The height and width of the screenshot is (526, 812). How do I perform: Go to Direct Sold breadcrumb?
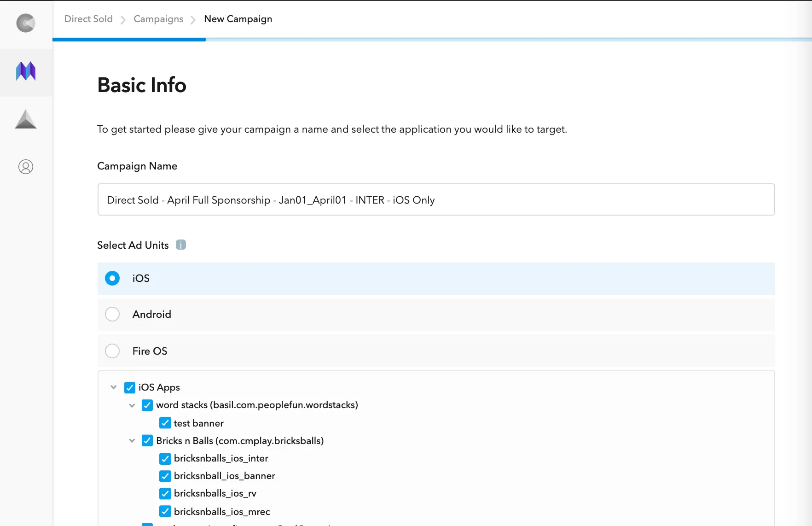click(88, 19)
